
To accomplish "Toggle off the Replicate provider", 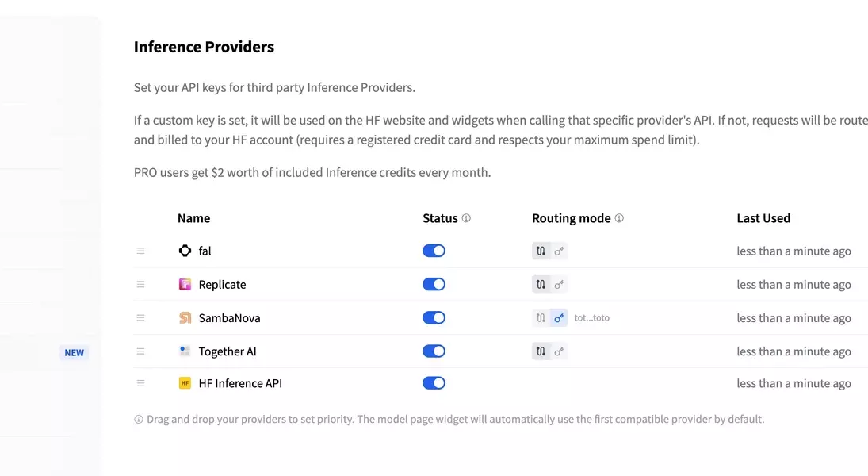I will click(x=434, y=284).
